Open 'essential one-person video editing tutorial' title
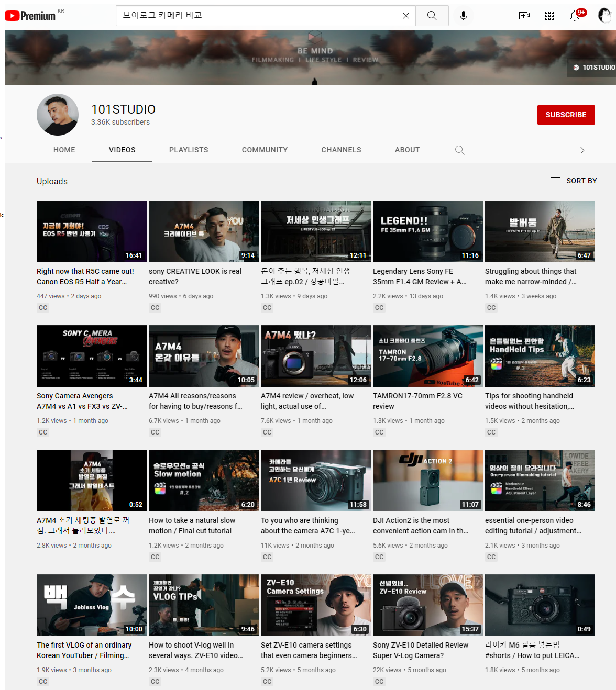This screenshot has width=616, height=690. 533,526
